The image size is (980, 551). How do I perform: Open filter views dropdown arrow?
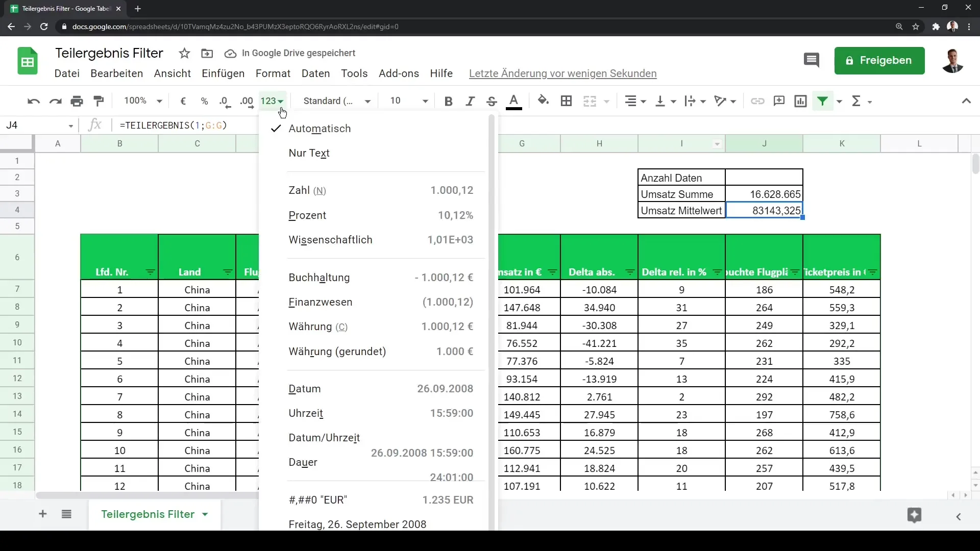coord(839,102)
